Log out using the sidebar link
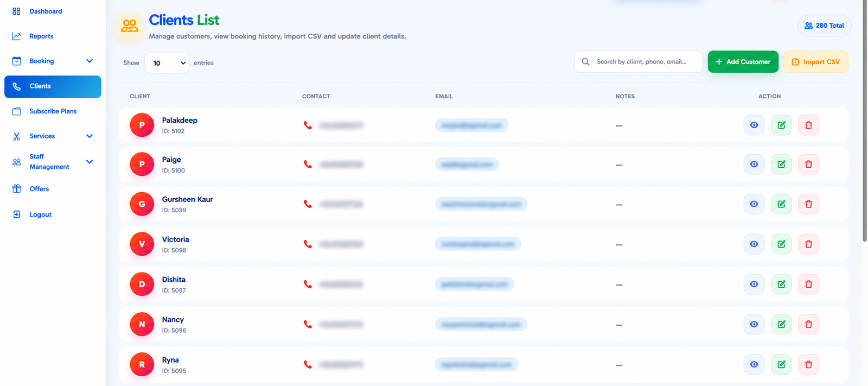 tap(40, 214)
